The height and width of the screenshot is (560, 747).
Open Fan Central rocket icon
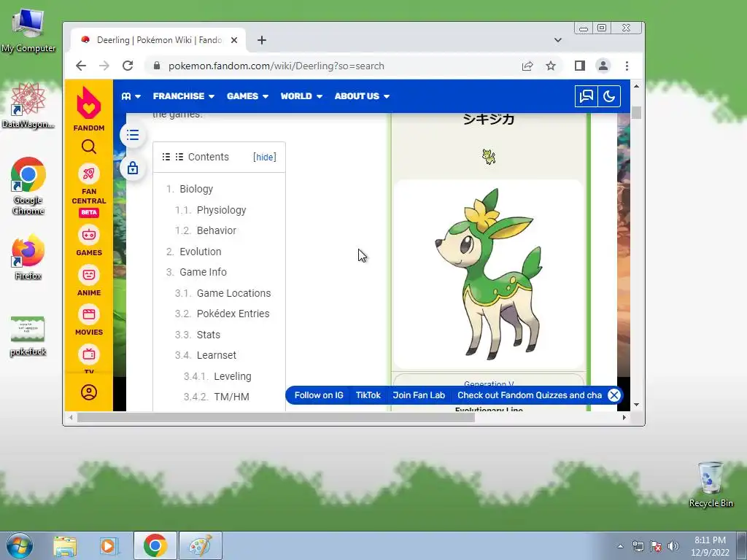point(88,174)
